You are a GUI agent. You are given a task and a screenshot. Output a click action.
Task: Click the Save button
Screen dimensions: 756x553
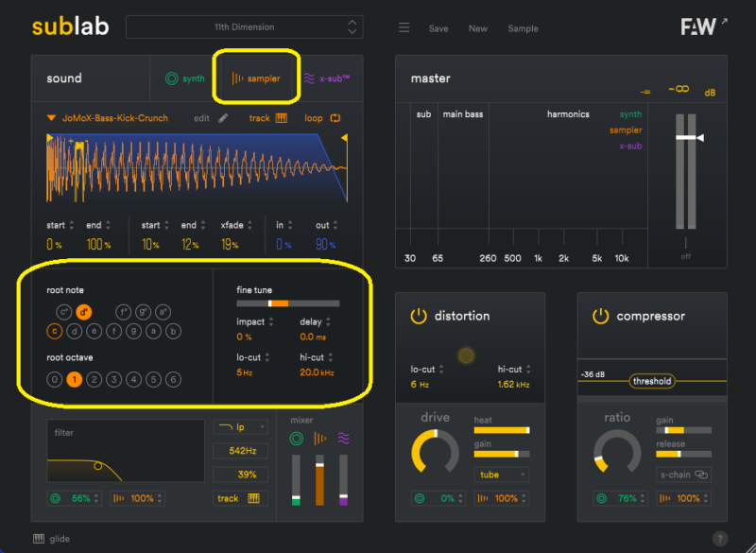click(x=438, y=28)
